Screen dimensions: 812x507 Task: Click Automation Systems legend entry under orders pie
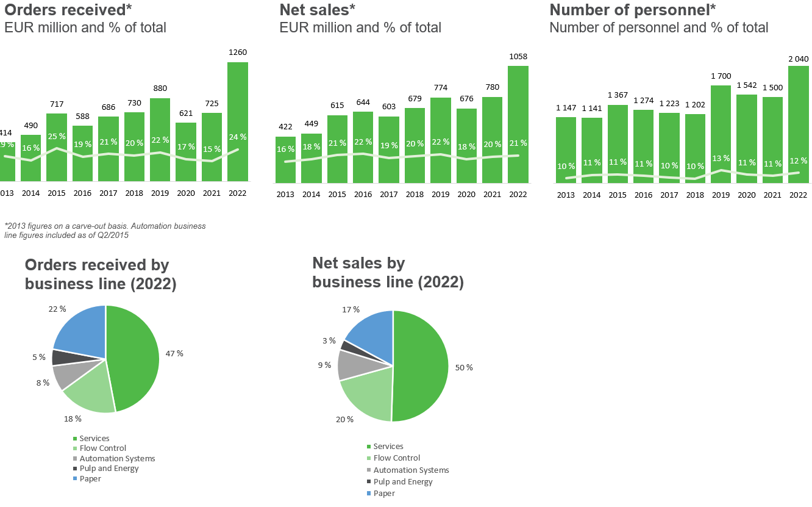pyautogui.click(x=114, y=458)
